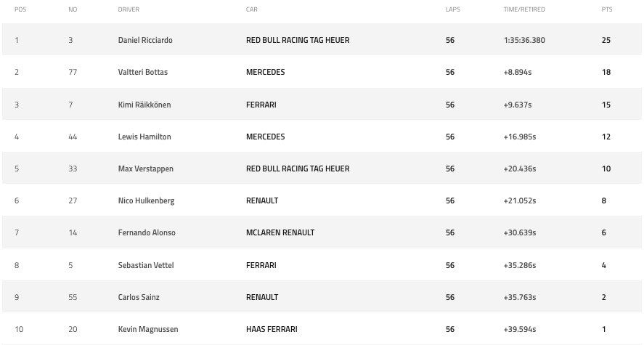The height and width of the screenshot is (345, 644).
Task: Select HAAS FERRARI car entry
Action: tap(272, 329)
